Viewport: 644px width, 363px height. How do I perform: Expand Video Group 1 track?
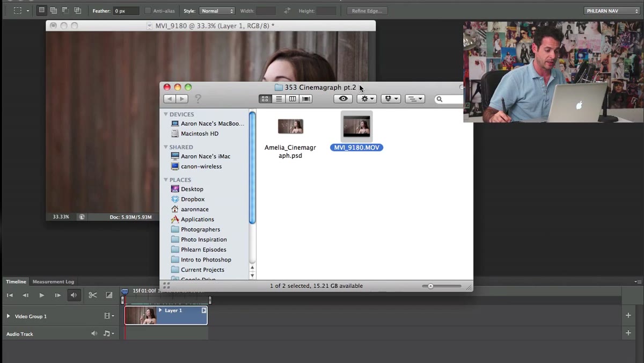point(8,316)
